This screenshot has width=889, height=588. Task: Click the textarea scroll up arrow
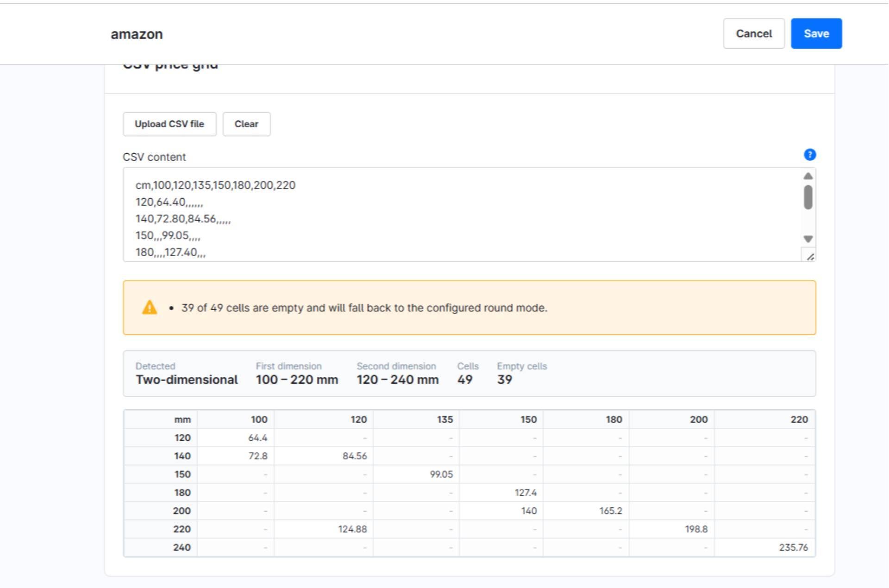click(808, 176)
